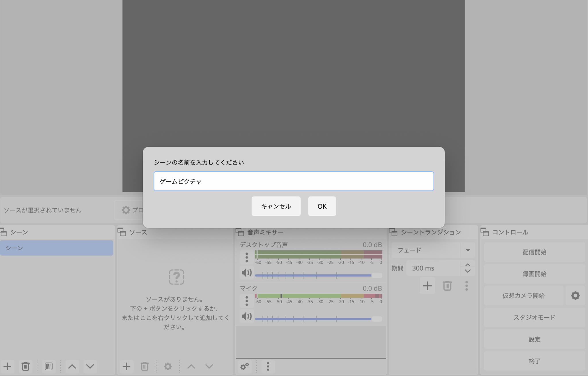
Task: Open advanced audio properties gears icon
Action: coord(245,367)
